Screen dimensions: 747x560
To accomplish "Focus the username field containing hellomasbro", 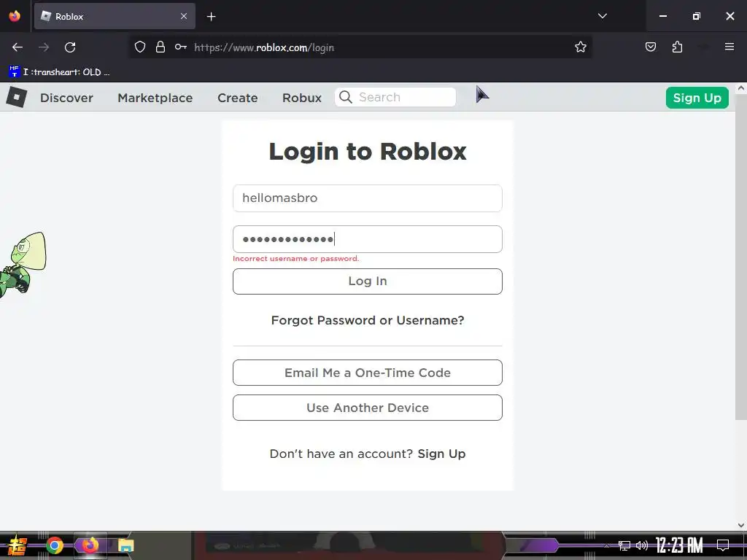I will [368, 198].
